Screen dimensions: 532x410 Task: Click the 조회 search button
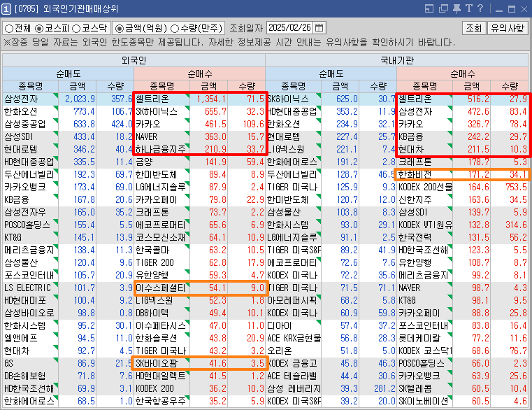click(x=474, y=28)
